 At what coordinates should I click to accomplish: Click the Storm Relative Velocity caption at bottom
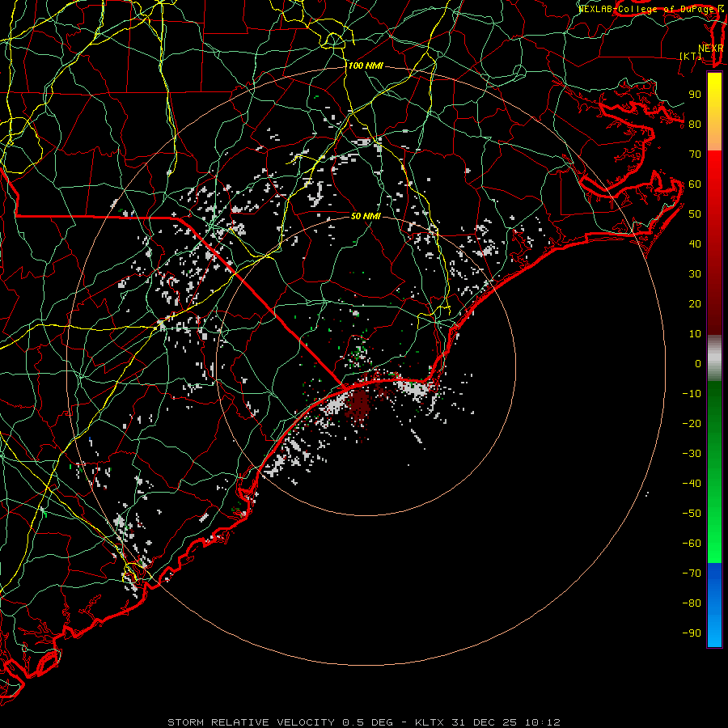click(364, 722)
